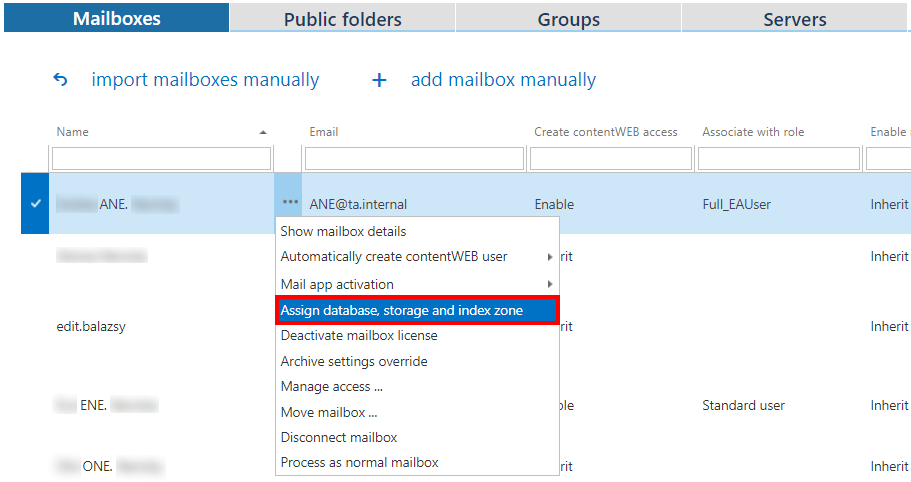This screenshot has width=911, height=482.
Task: Toggle the Name column sort arrow
Action: click(x=263, y=132)
